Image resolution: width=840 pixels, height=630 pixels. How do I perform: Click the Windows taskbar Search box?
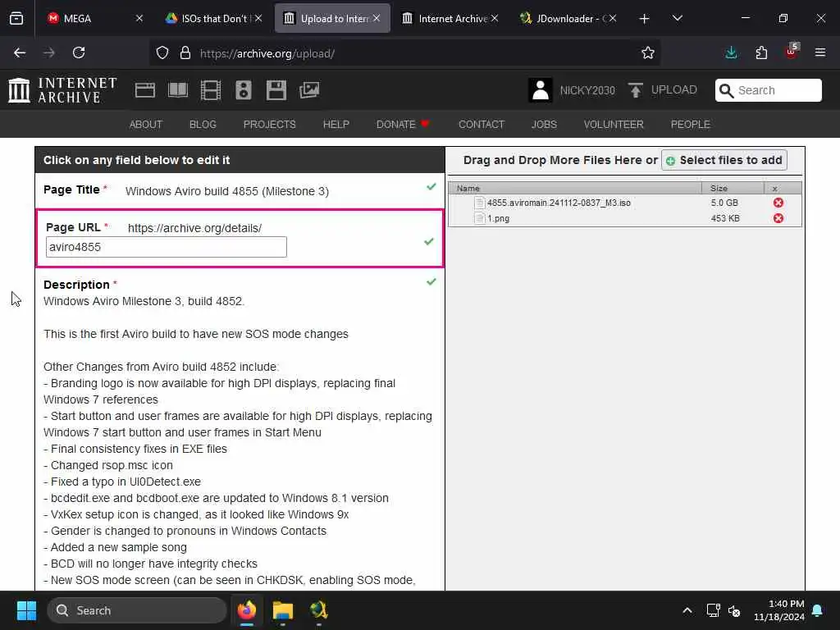[x=137, y=610]
